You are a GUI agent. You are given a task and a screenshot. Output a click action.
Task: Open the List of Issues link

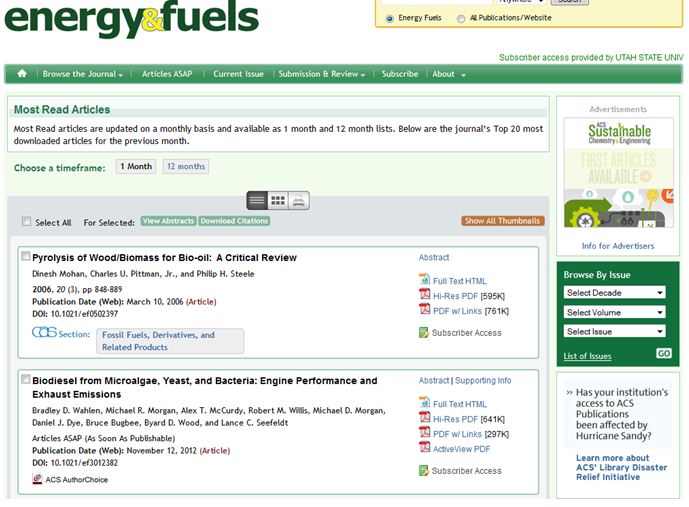click(587, 356)
